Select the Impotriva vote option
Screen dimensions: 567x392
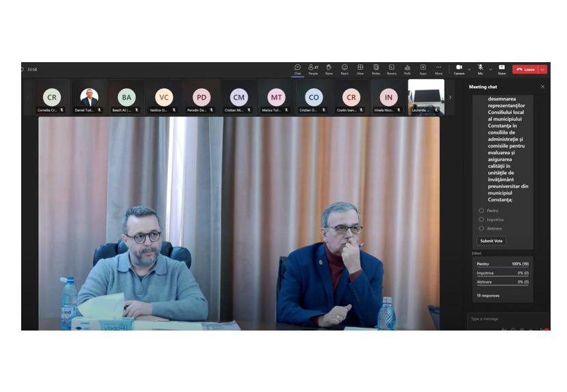coord(482,219)
